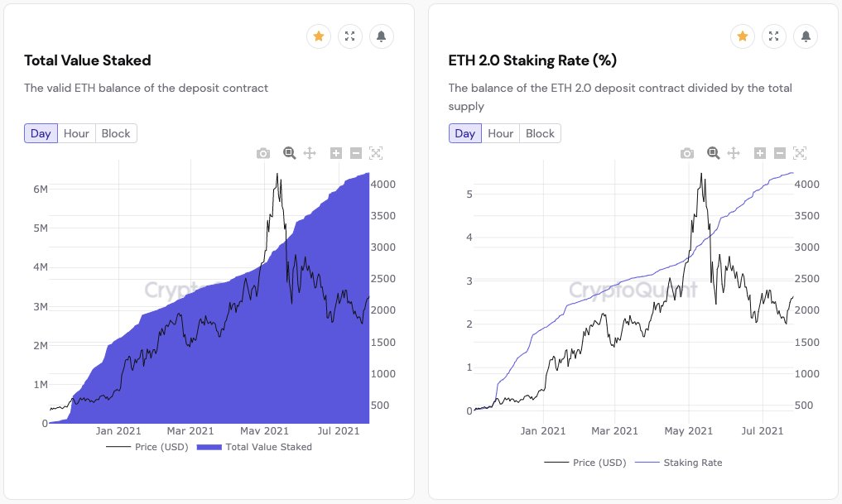
Task: Toggle the favorite star on ETH 2.0 Staking Rate
Action: [743, 36]
